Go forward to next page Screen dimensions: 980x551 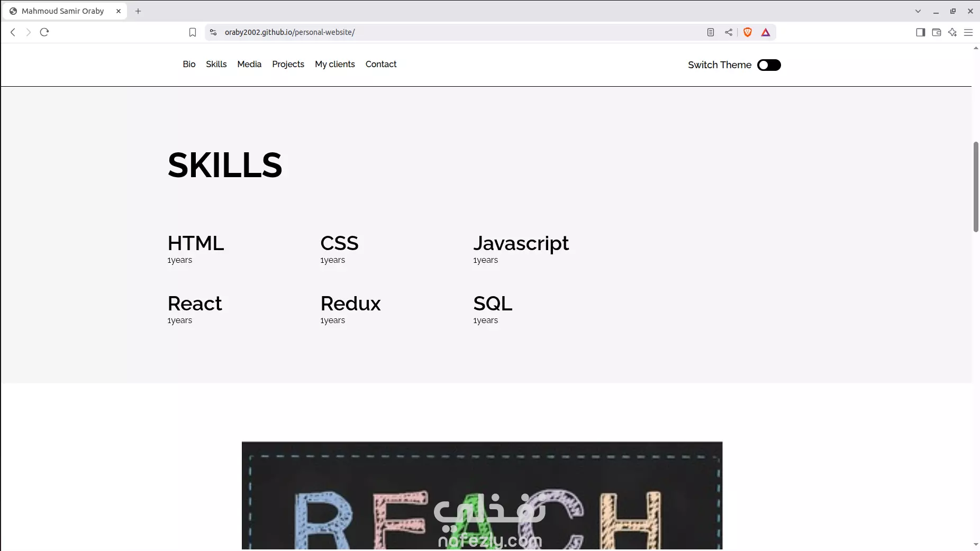[29, 32]
